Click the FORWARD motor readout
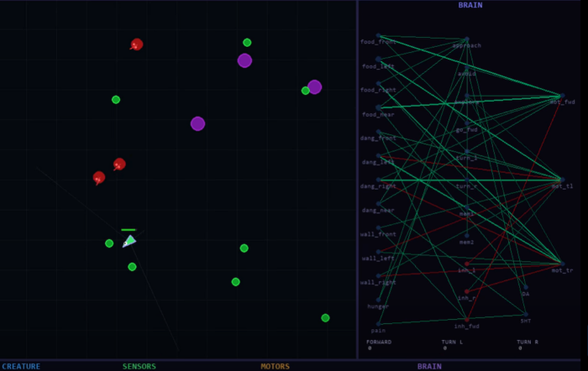Screen dimensions: 588x371 click(379, 344)
